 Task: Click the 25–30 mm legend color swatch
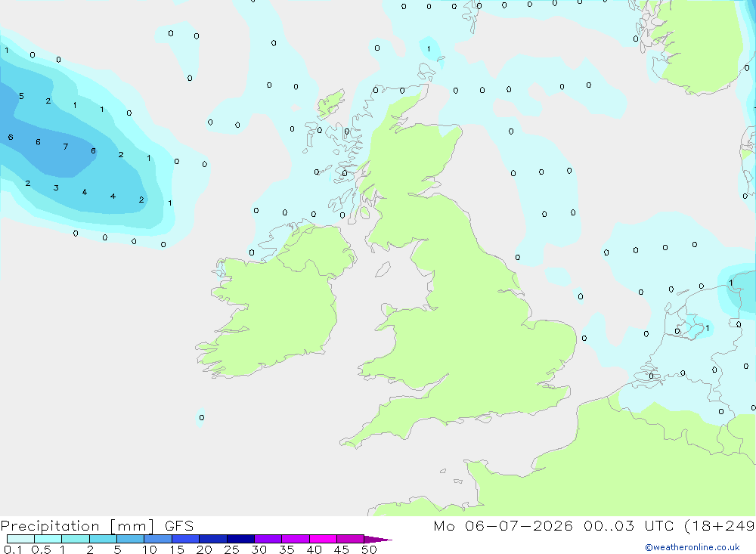coord(240,539)
